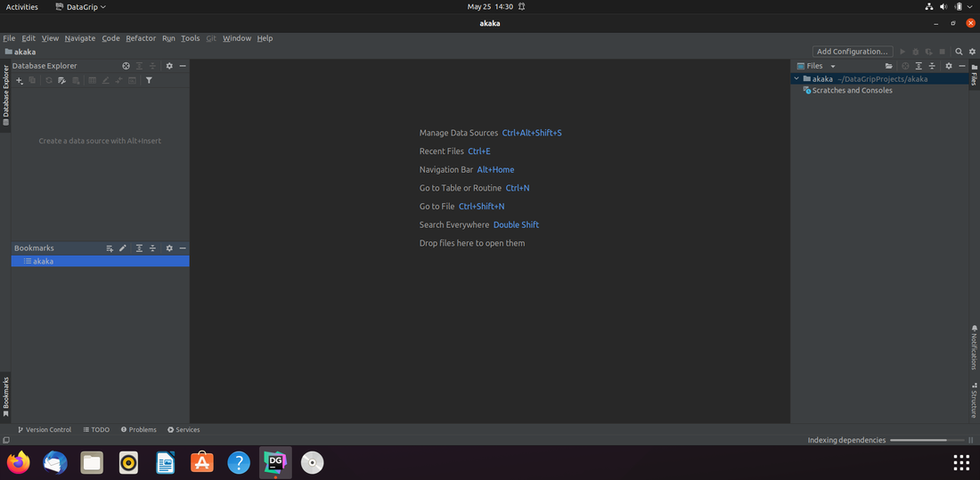Click the New data source plus icon
The image size is (980, 480).
(20, 80)
